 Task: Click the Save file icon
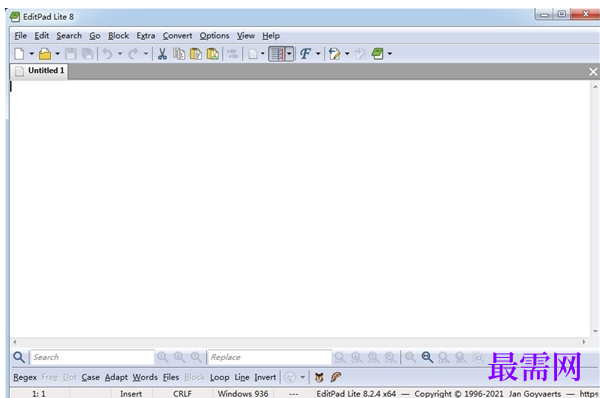point(71,54)
